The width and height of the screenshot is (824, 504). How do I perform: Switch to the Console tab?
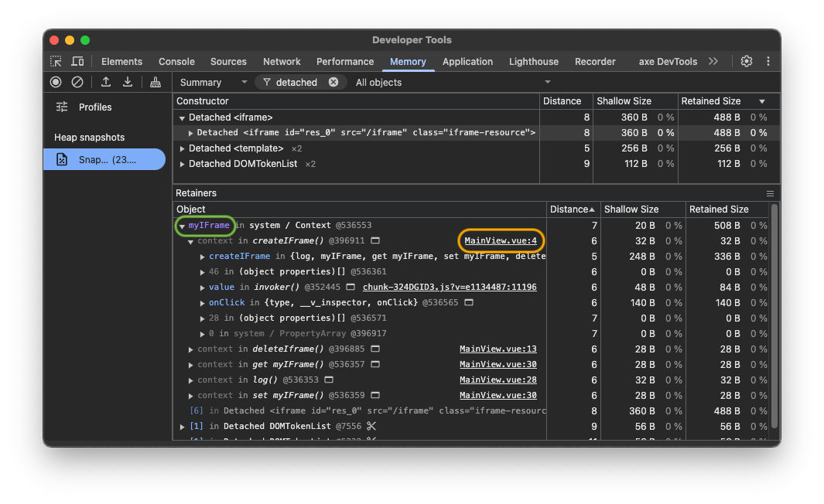click(176, 61)
